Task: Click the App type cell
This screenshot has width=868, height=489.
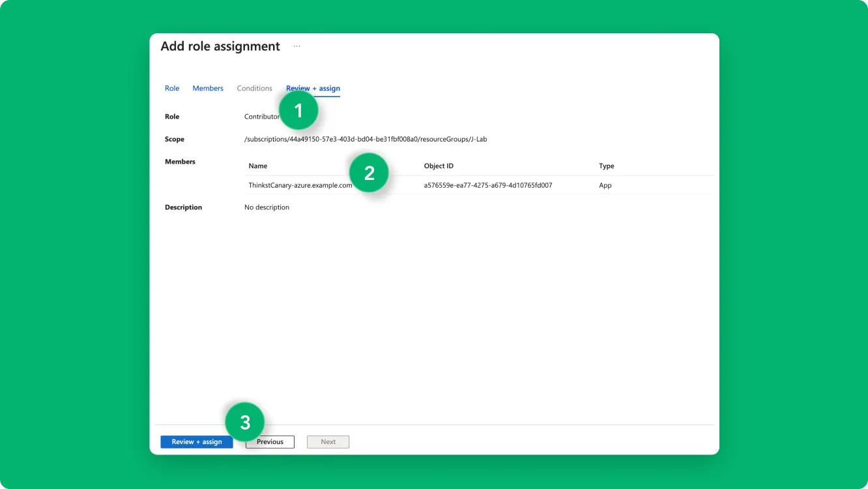Action: point(605,186)
